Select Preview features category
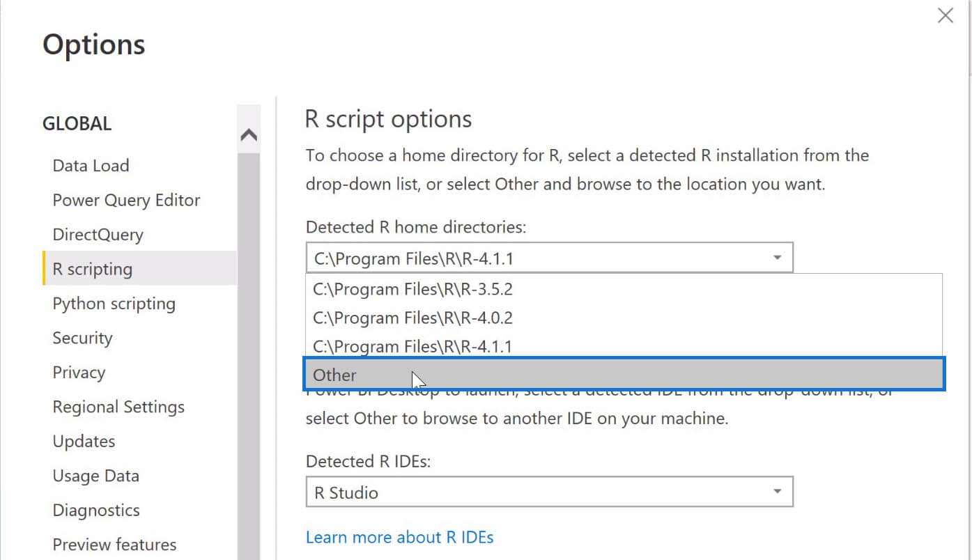Image resolution: width=972 pixels, height=560 pixels. click(x=114, y=545)
